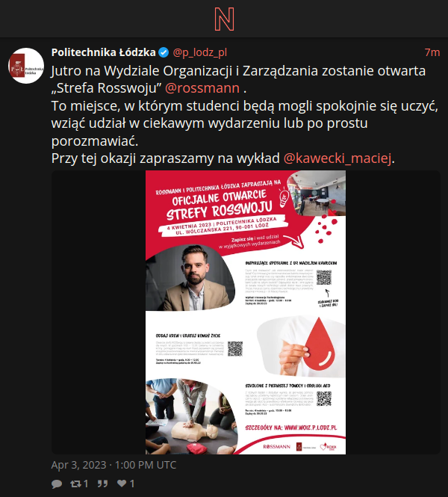
Task: Click the retweet arrows icon
Action: coord(75,484)
